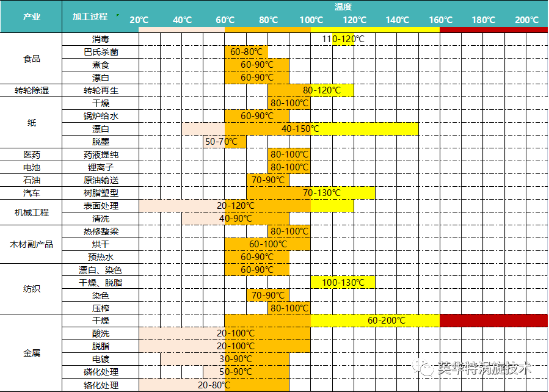The image size is (549, 392).
Task: Select the 100℃ column header
Action: coord(311,20)
